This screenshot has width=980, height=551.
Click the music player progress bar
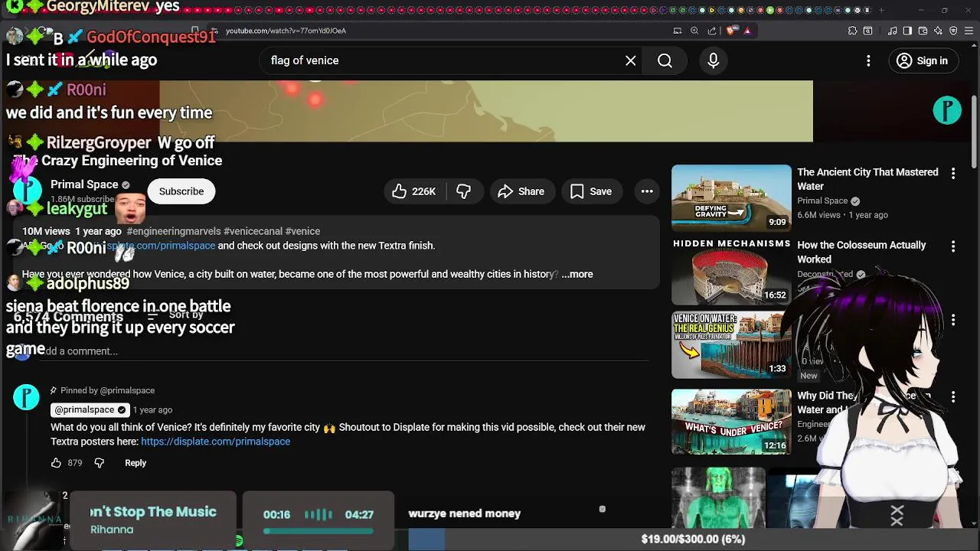click(x=318, y=531)
